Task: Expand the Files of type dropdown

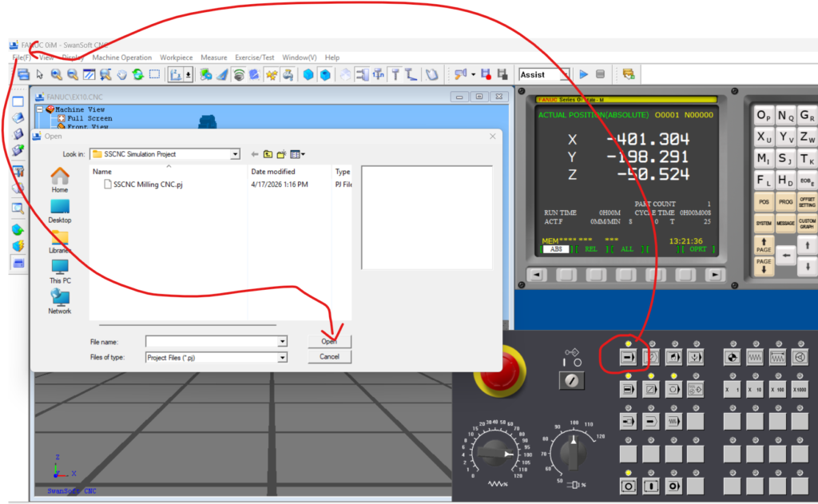Action: coord(282,358)
